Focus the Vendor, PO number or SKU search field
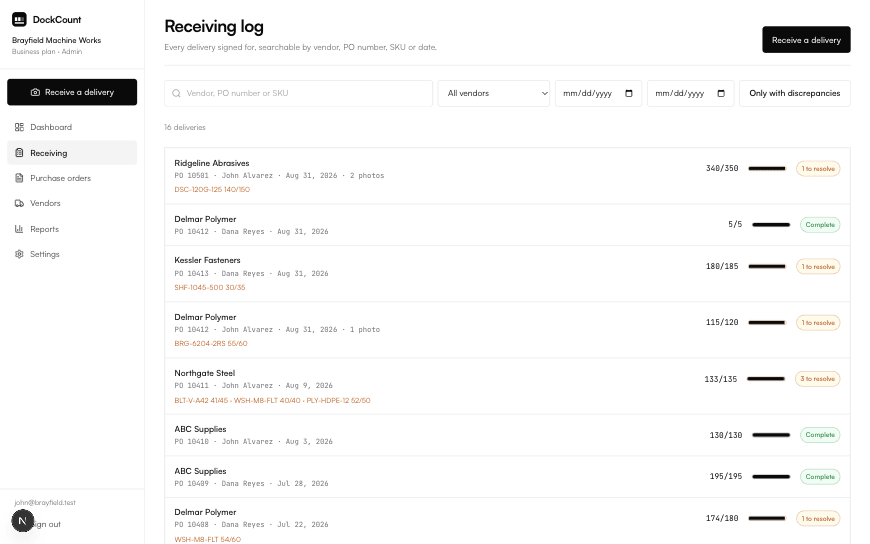 tap(299, 93)
